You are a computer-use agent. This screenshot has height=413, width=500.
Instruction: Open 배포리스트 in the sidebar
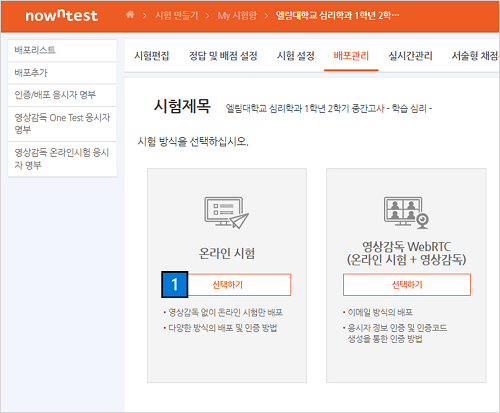tap(62, 50)
